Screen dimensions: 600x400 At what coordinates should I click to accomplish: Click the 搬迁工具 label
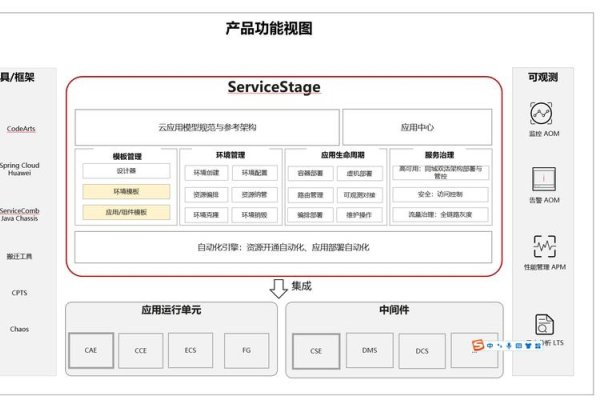20,256
